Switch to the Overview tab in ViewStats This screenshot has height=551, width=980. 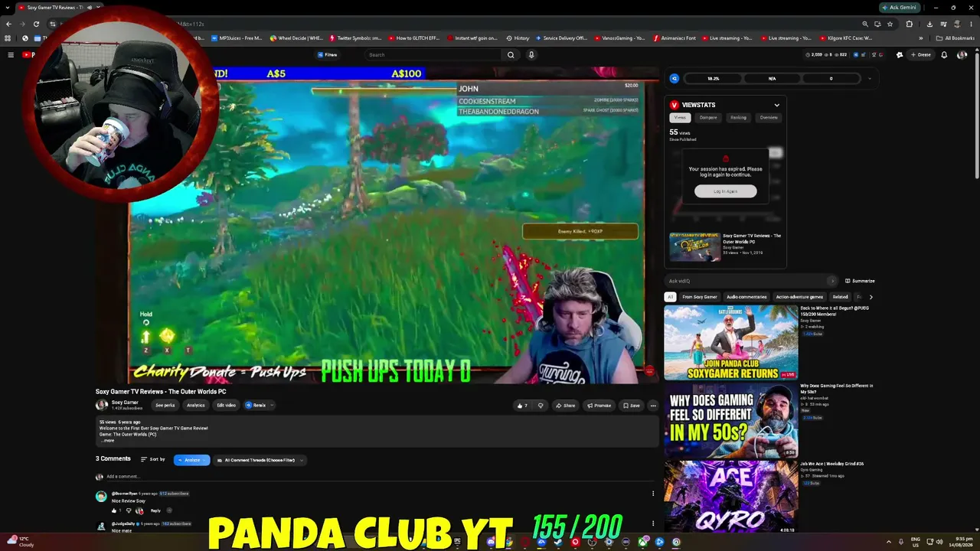[x=769, y=118]
